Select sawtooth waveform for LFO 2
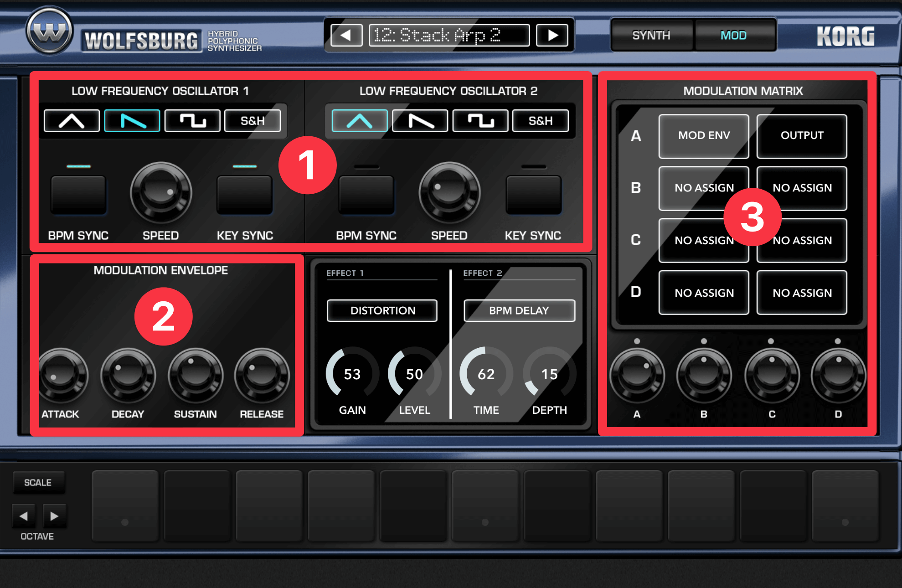This screenshot has width=902, height=588. [420, 121]
